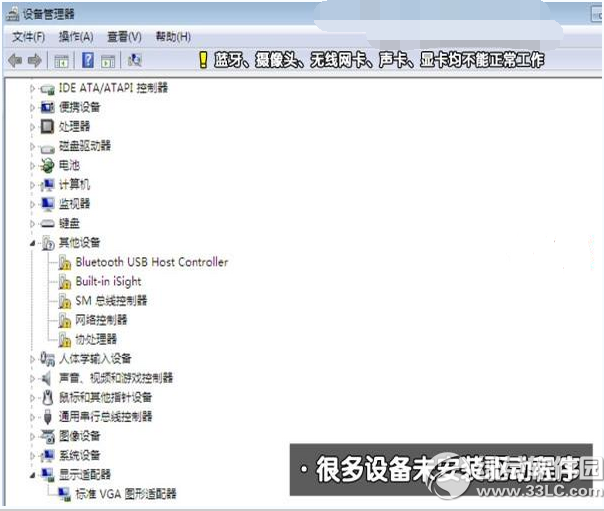
Task: Expand the 磁盘驱动器 node
Action: [32, 146]
